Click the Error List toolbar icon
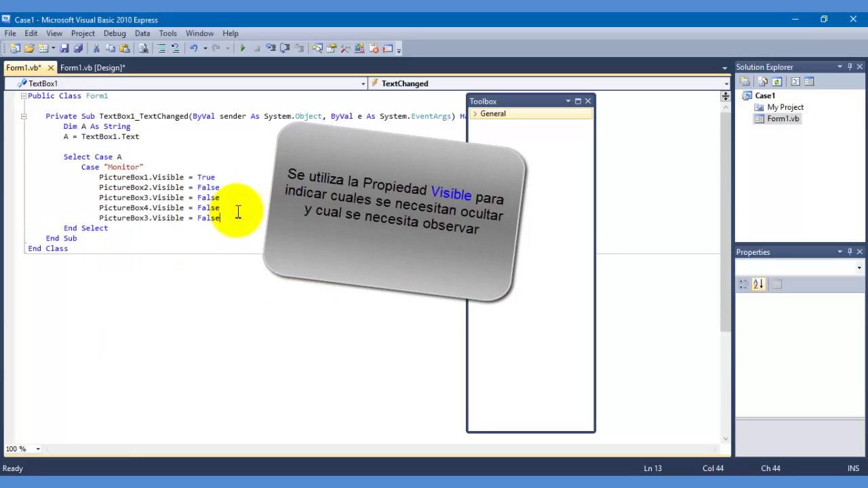The image size is (868, 488). [x=373, y=49]
